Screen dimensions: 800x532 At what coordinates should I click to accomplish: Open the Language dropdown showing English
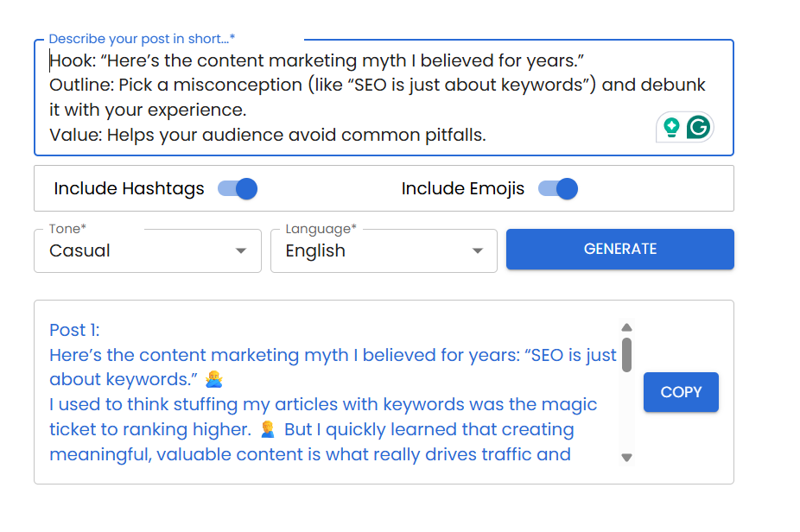pyautogui.click(x=384, y=250)
